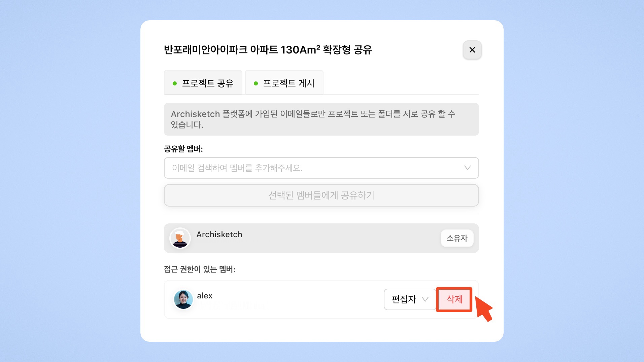The width and height of the screenshot is (644, 362).
Task: Click the chevron beside 편집자
Action: point(425,299)
